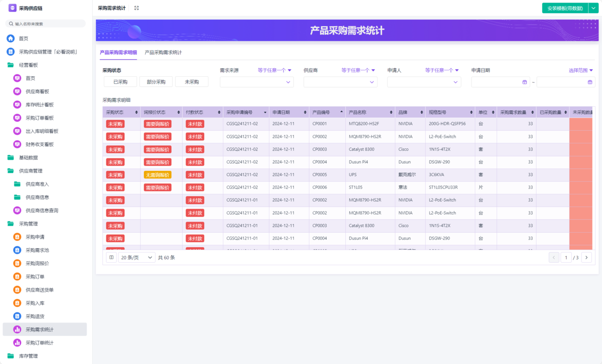Open 供应商看板 dashboard icon in sidebar
This screenshot has height=364, width=602.
(17, 91)
